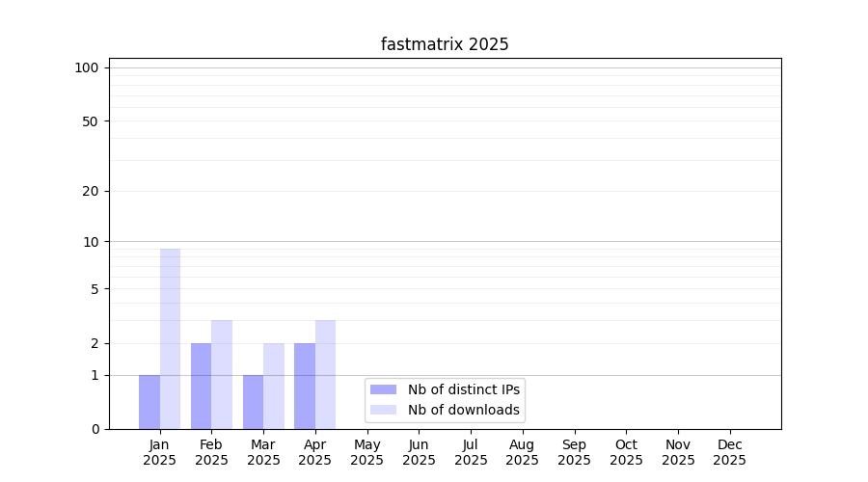The width and height of the screenshot is (868, 482).
Task: Select the Apr 2025 downloads bar
Action: 325,374
